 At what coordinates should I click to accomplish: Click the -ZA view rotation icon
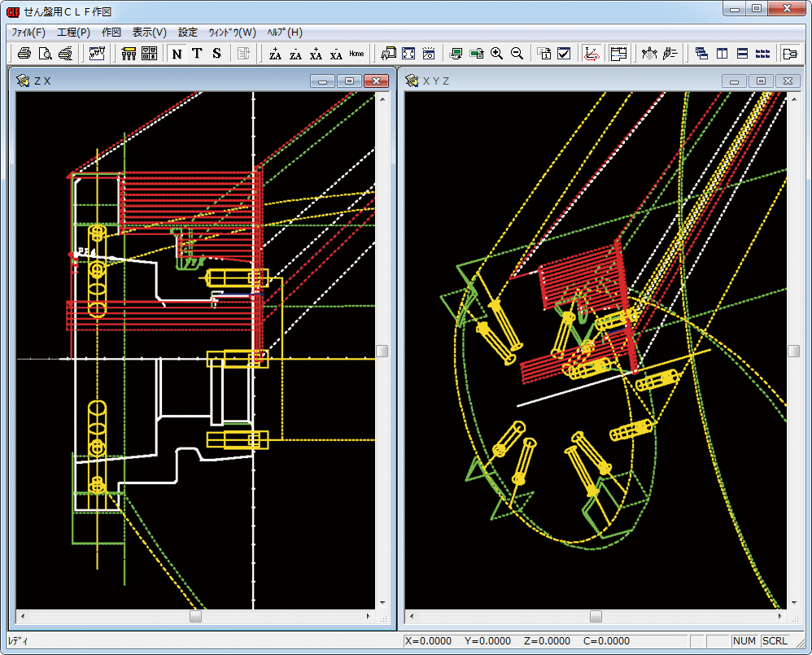(295, 54)
